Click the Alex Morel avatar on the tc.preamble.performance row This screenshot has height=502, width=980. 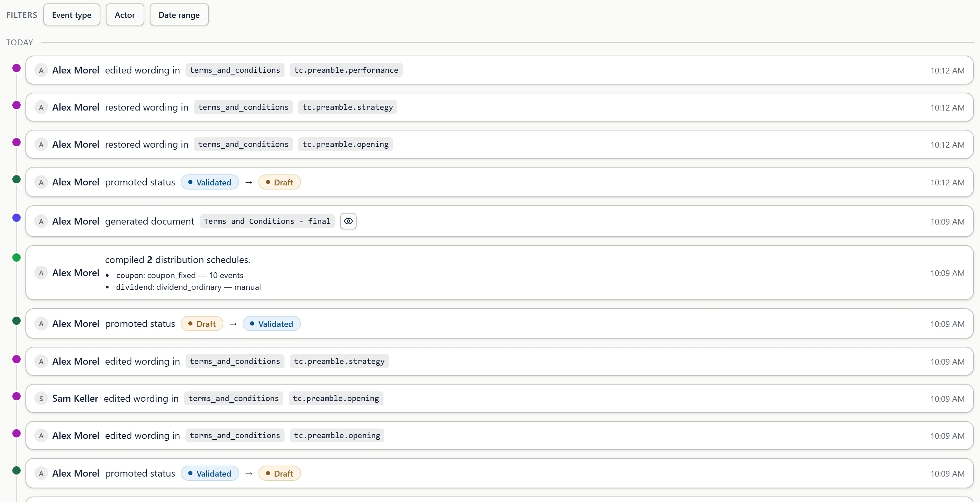[x=41, y=70]
